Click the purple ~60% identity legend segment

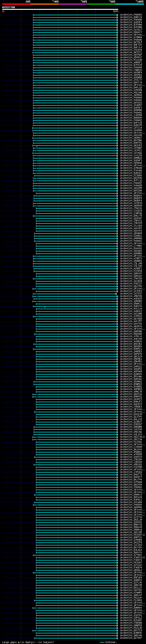pyautogui.click(x=73, y=4)
